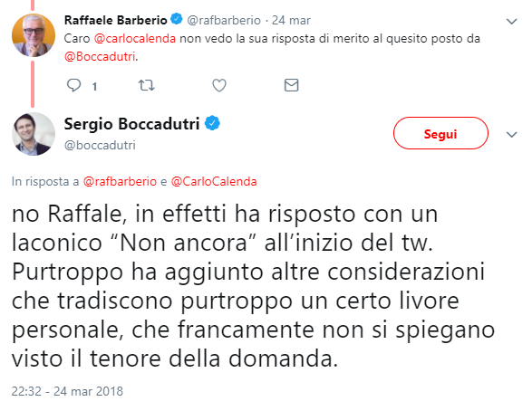Open Raffaele Barberio's profile picture
The image size is (532, 411).
[x=34, y=35]
